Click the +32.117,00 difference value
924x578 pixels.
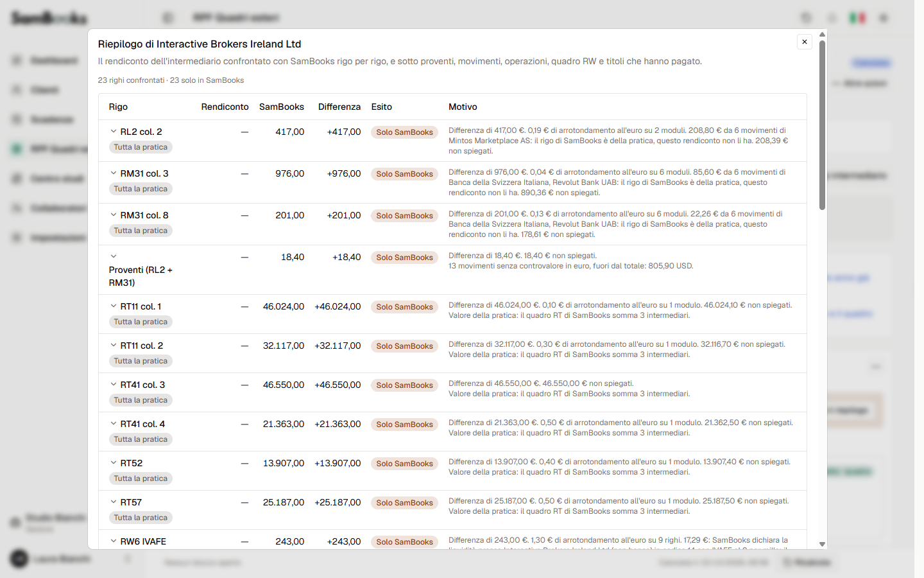pyautogui.click(x=338, y=346)
